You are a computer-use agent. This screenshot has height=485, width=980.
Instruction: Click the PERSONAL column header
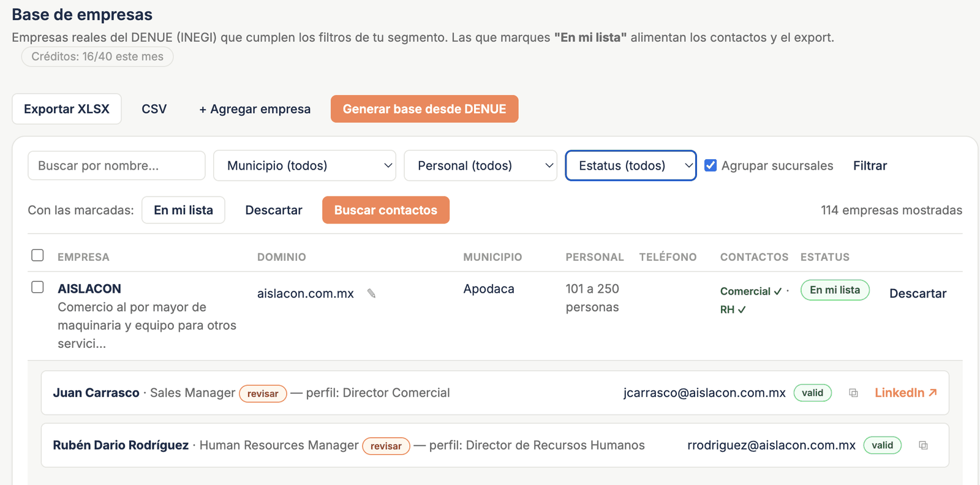595,257
